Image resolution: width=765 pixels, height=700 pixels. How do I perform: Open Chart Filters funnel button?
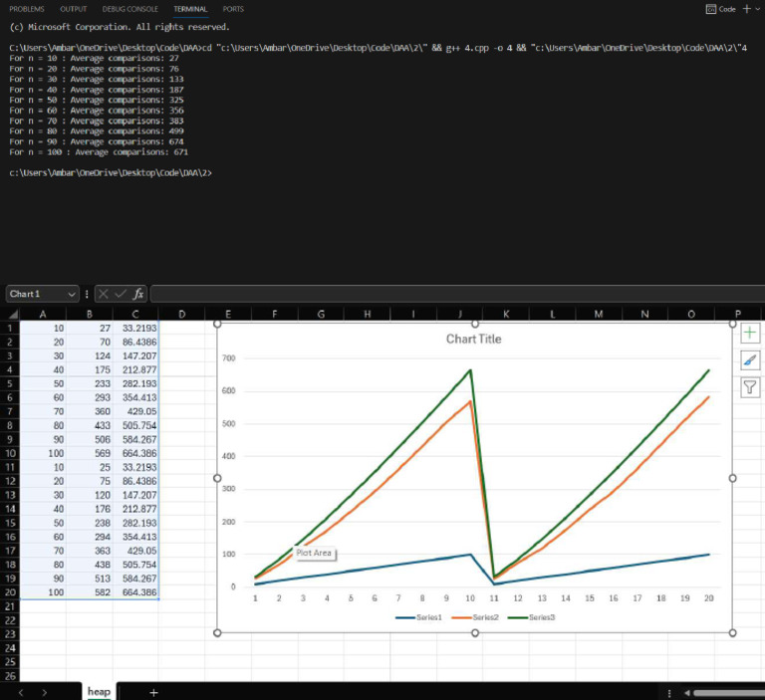(750, 387)
